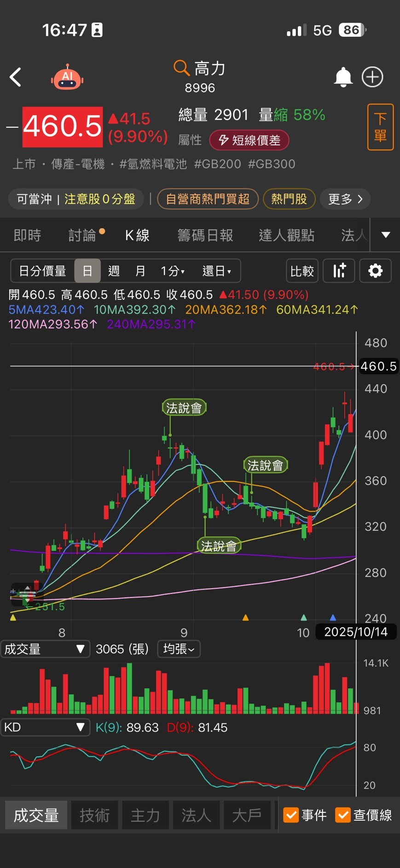
Task: Tap the 短線價差 attribute badge
Action: (249, 140)
